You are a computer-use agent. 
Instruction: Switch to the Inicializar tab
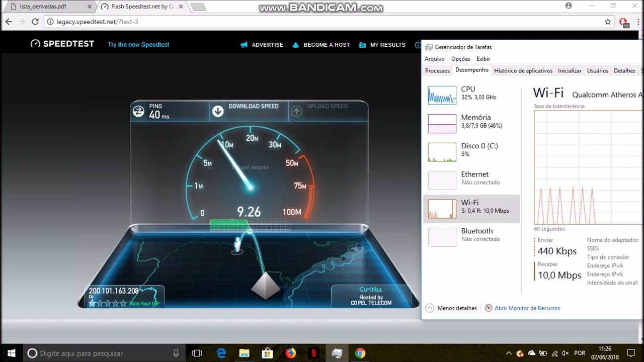[570, 71]
